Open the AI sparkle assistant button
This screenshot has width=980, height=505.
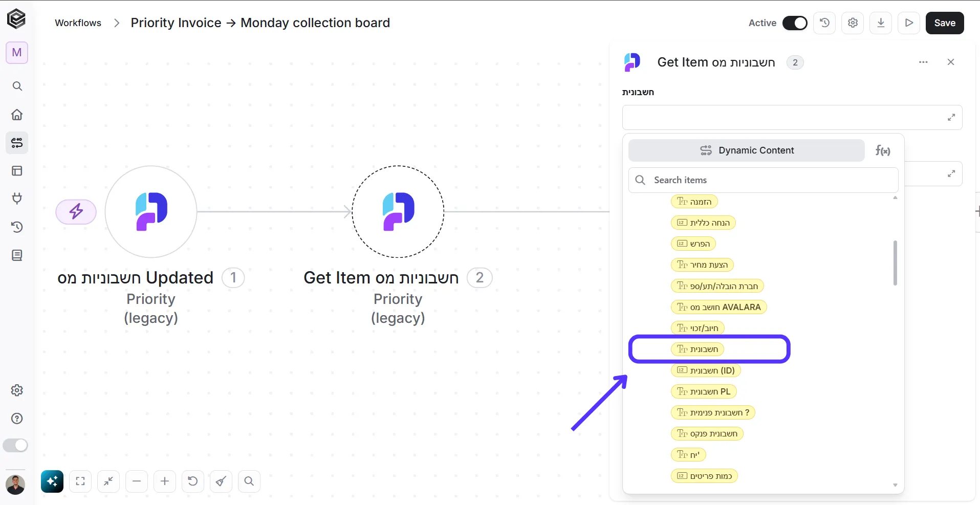pyautogui.click(x=52, y=481)
